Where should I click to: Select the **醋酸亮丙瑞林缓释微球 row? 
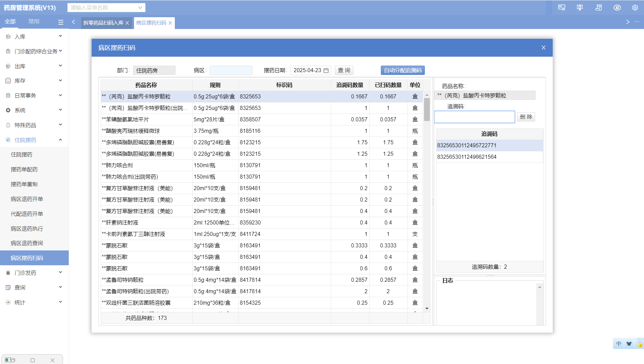tap(262, 131)
